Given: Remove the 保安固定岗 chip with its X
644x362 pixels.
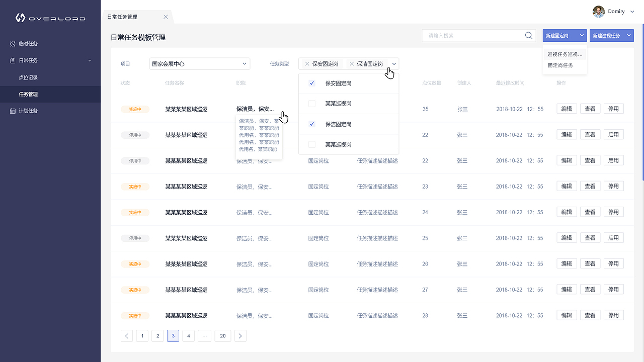Looking at the screenshot, I should click(307, 64).
